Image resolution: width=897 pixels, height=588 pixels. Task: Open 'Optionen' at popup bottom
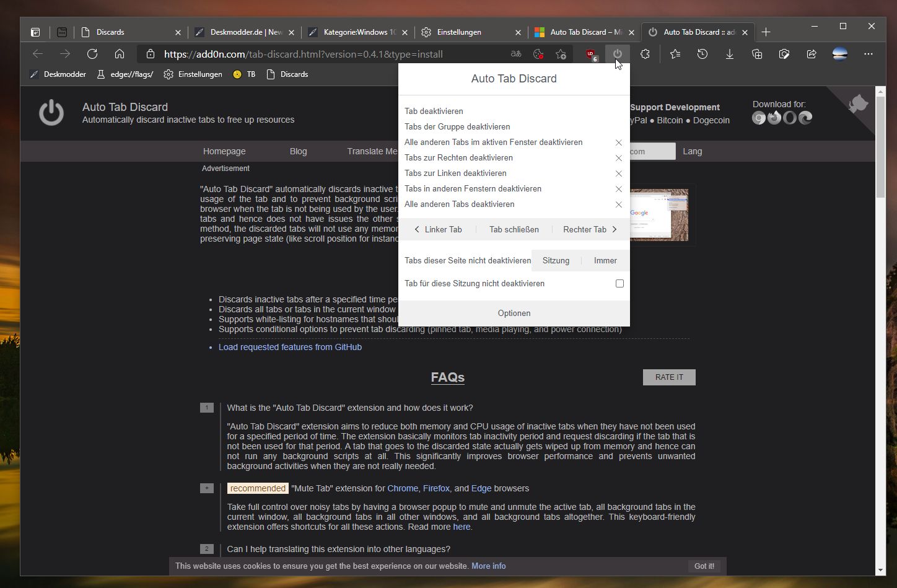point(514,314)
